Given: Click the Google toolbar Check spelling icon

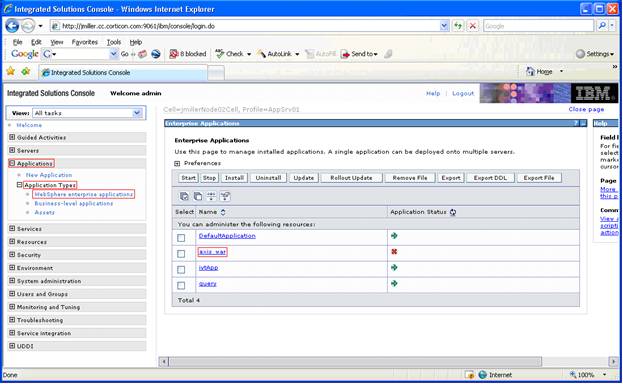Looking at the screenshot, I should point(220,54).
